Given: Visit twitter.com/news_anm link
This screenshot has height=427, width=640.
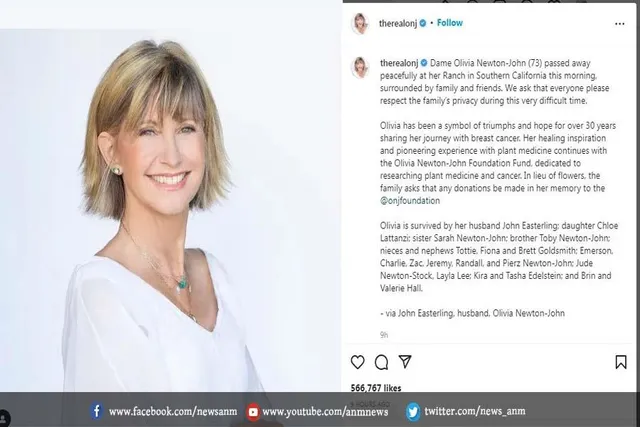Looking at the screenshot, I should tap(475, 411).
